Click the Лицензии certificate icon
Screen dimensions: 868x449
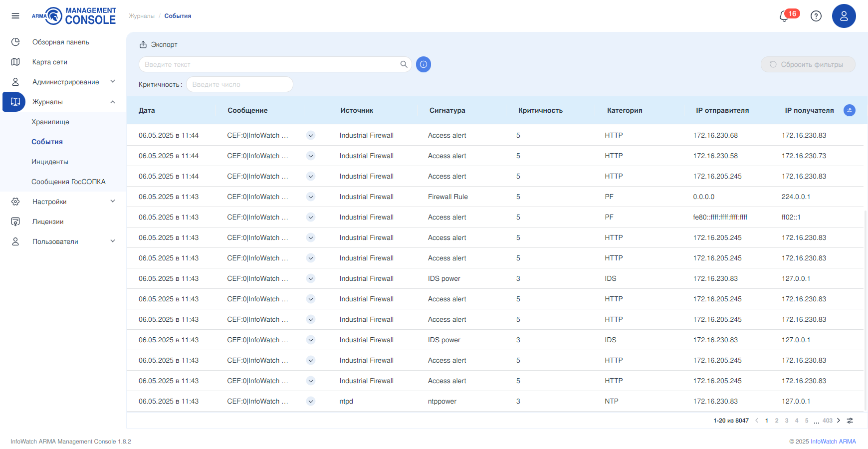[15, 222]
